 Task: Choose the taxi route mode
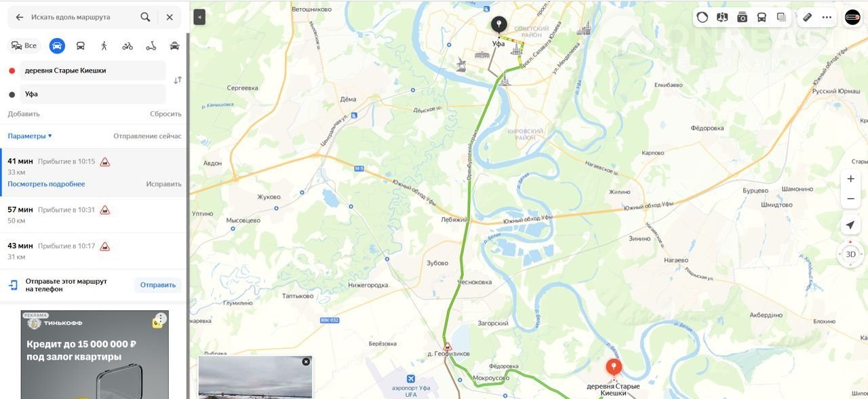pyautogui.click(x=174, y=45)
